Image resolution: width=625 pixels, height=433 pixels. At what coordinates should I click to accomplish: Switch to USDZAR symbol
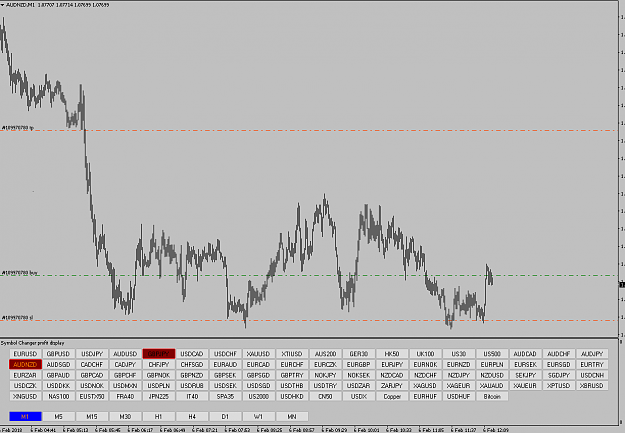[x=359, y=386]
